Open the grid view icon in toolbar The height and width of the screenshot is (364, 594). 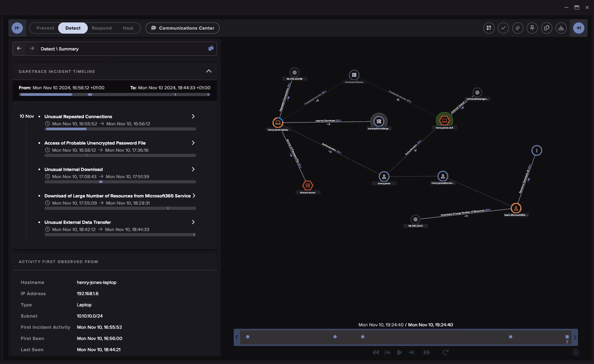(489, 28)
